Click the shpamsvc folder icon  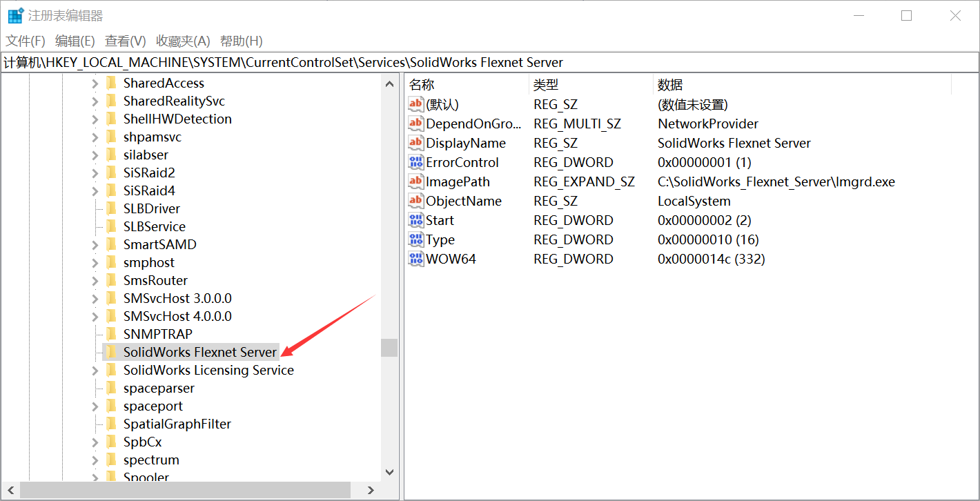[110, 137]
